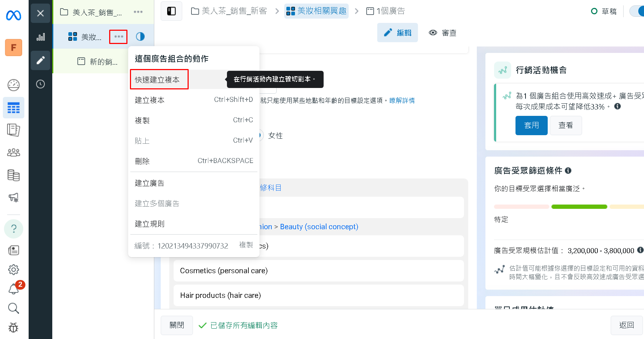Open the search magnifier icon
This screenshot has width=644, height=339.
14,308
